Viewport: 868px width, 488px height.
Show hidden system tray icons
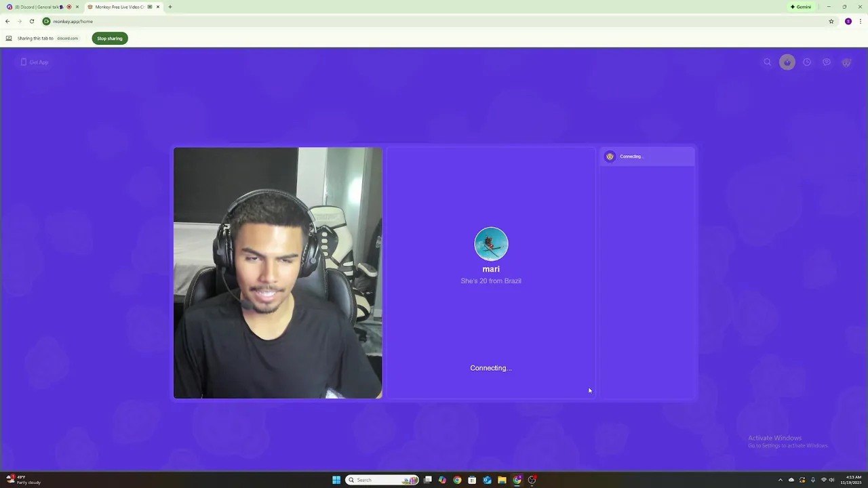[x=780, y=480]
